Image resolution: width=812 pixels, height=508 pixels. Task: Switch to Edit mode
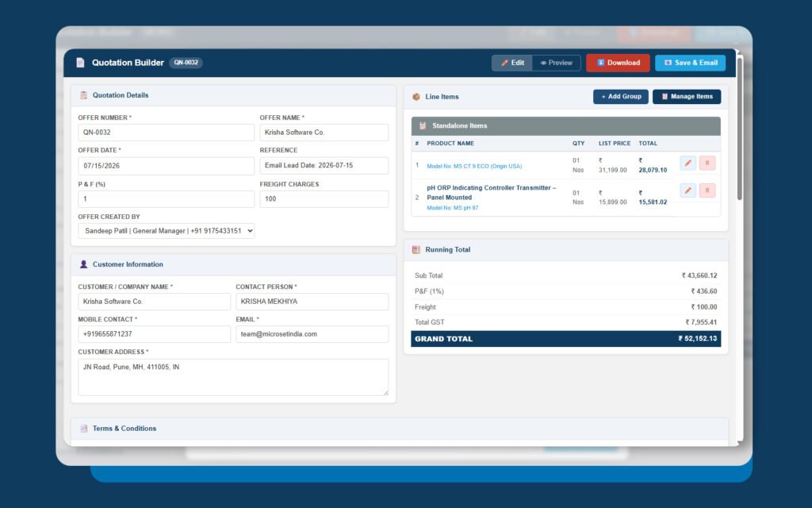(512, 63)
